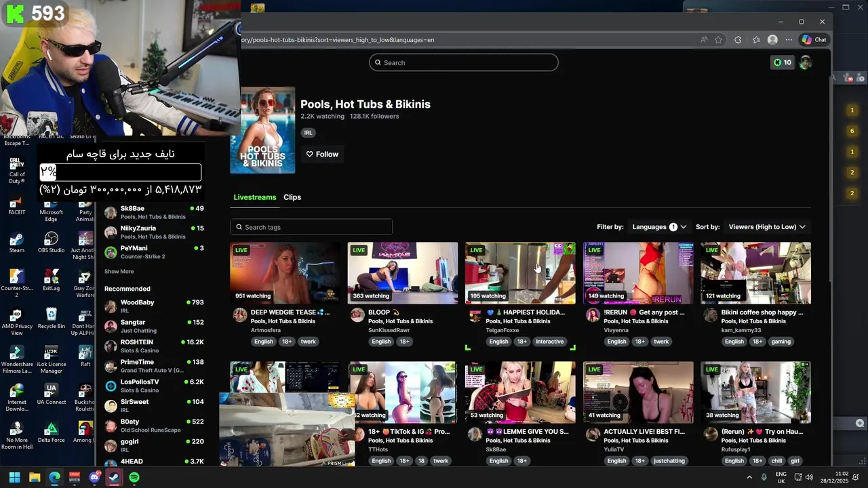Click the Interactive tag on the TeiganFoxxe stream
This screenshot has width=868, height=488.
click(x=549, y=342)
